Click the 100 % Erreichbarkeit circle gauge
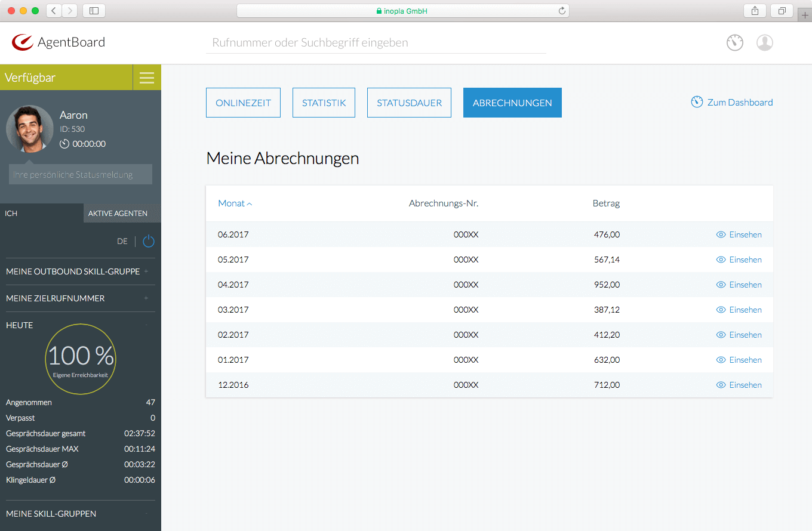The width and height of the screenshot is (812, 531). tap(81, 359)
